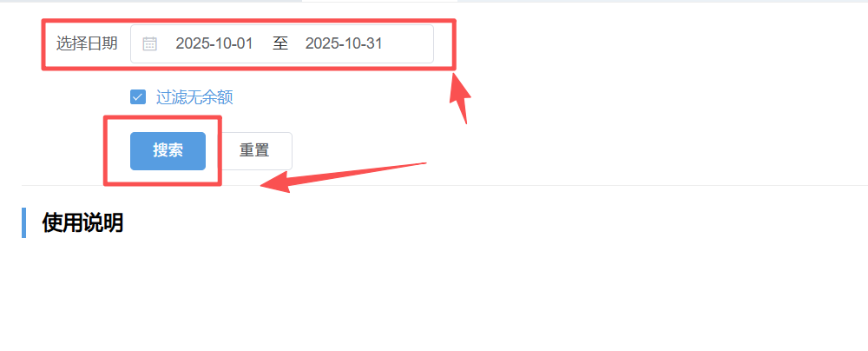
Task: Uncheck the 过滤无余额 checkbox
Action: click(x=138, y=97)
